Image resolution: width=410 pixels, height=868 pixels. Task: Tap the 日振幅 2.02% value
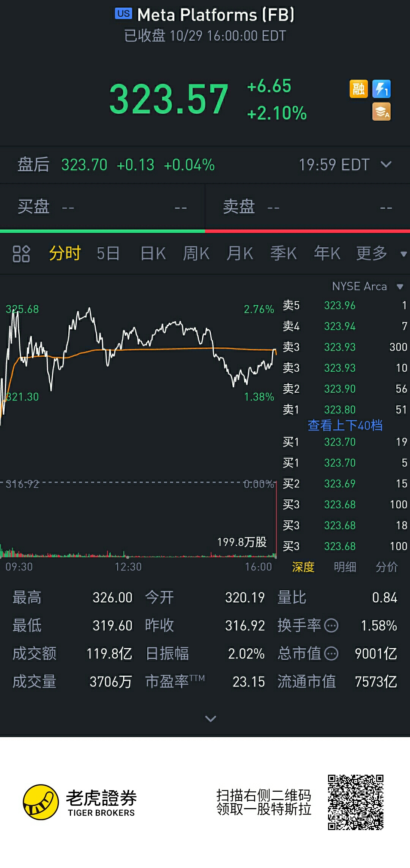click(246, 654)
